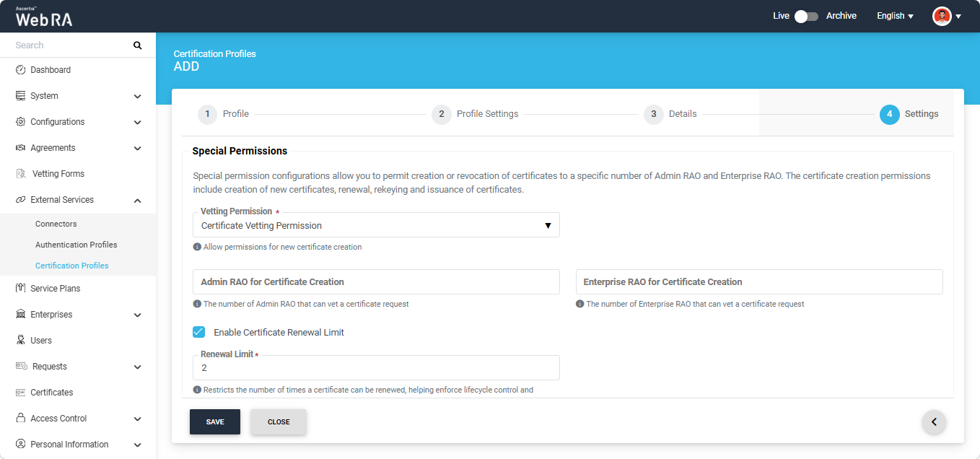Click the Dashboard gauge icon
The image size is (980, 459).
(21, 70)
